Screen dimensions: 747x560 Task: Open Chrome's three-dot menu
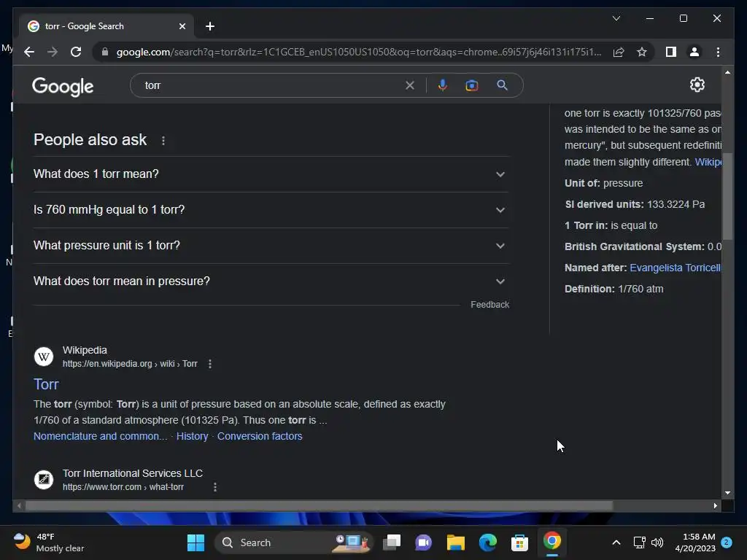718,52
